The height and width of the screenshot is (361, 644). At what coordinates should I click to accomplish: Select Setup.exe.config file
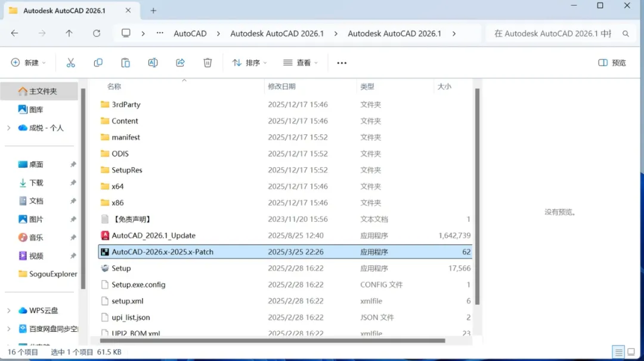pos(285,285)
